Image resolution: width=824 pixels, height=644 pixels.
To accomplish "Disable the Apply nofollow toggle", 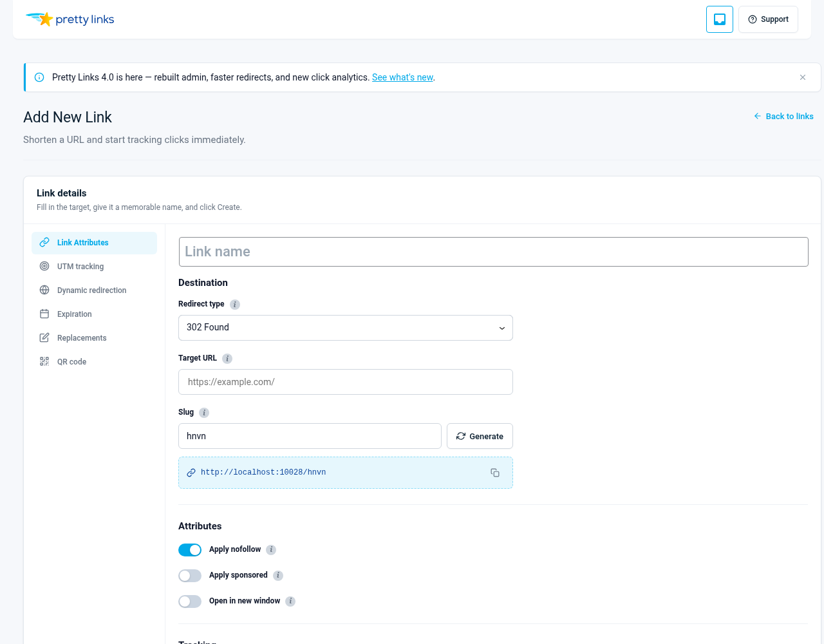I will point(190,550).
